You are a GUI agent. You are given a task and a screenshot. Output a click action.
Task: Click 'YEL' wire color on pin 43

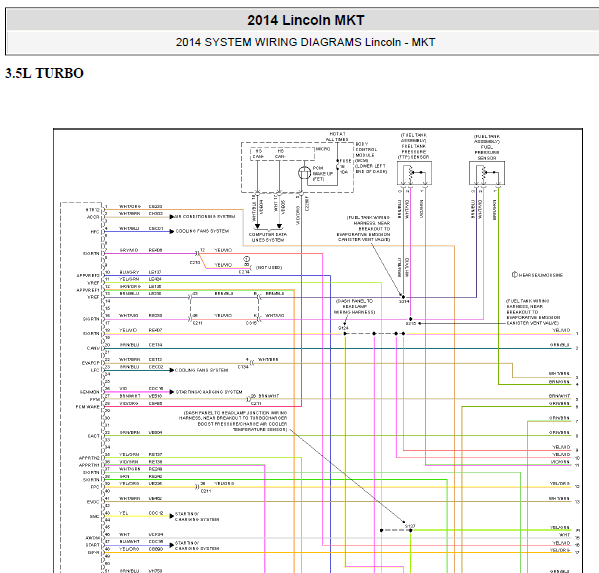(124, 513)
